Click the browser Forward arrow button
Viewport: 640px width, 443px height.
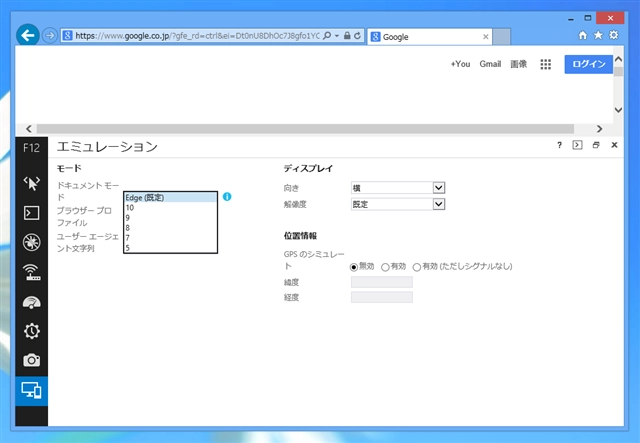[50, 36]
